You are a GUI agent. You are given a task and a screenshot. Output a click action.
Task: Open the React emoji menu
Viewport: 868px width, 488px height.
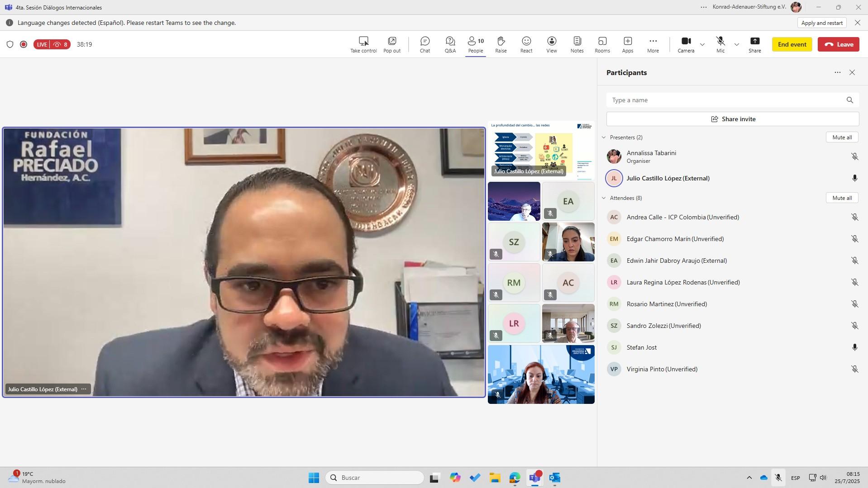(526, 44)
